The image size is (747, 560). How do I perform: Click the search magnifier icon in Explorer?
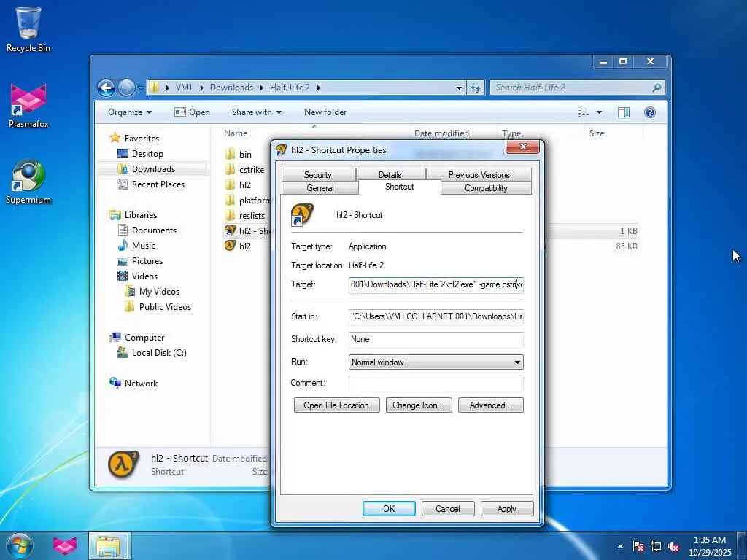[x=657, y=87]
